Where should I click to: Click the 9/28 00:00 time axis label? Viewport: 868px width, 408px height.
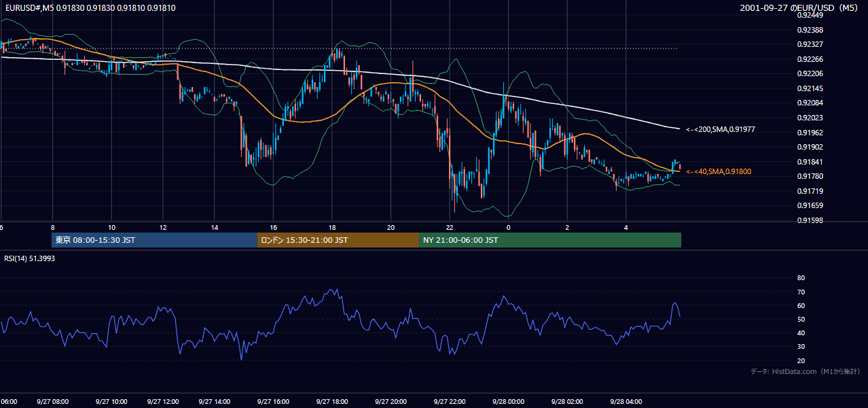(x=508, y=402)
